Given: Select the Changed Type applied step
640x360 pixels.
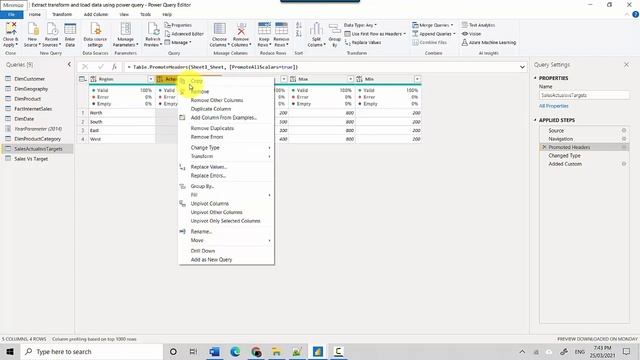Looking at the screenshot, I should pyautogui.click(x=564, y=156).
